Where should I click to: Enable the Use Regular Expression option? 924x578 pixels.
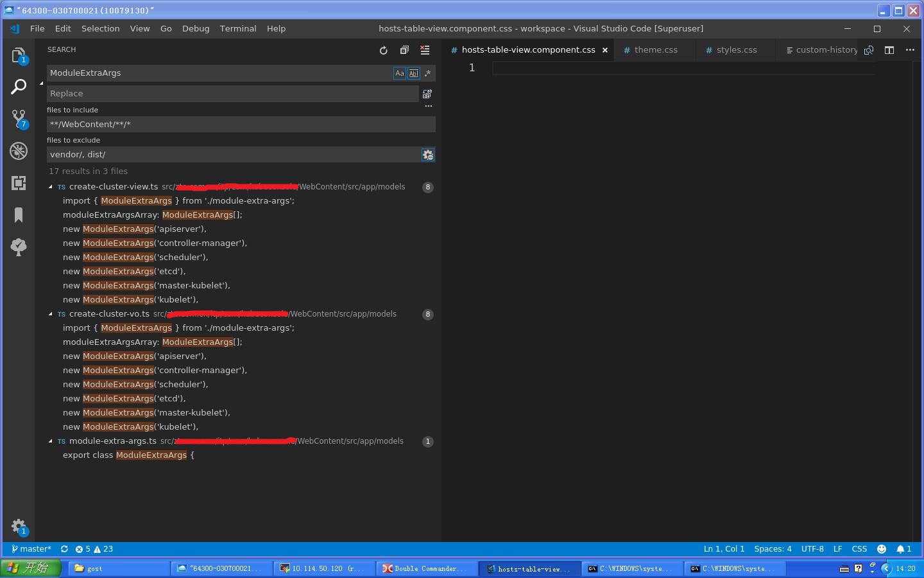(427, 73)
